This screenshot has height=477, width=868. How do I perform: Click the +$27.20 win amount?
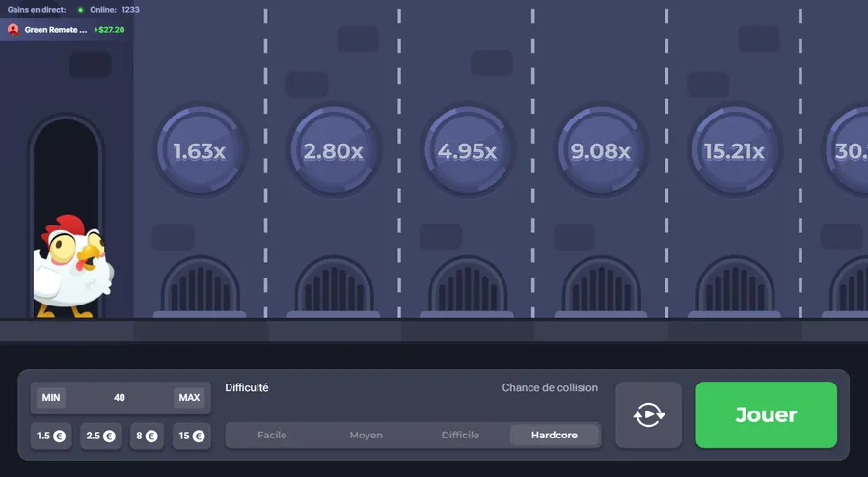click(x=109, y=29)
